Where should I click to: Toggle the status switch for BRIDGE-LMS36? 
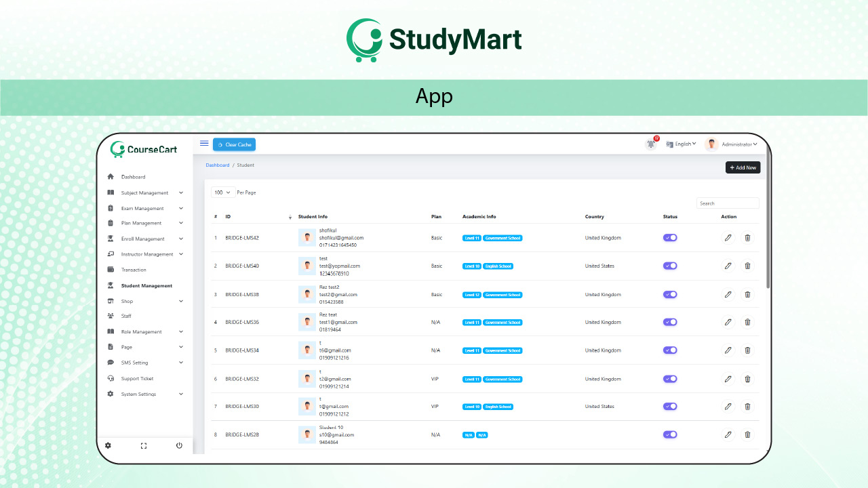point(669,322)
